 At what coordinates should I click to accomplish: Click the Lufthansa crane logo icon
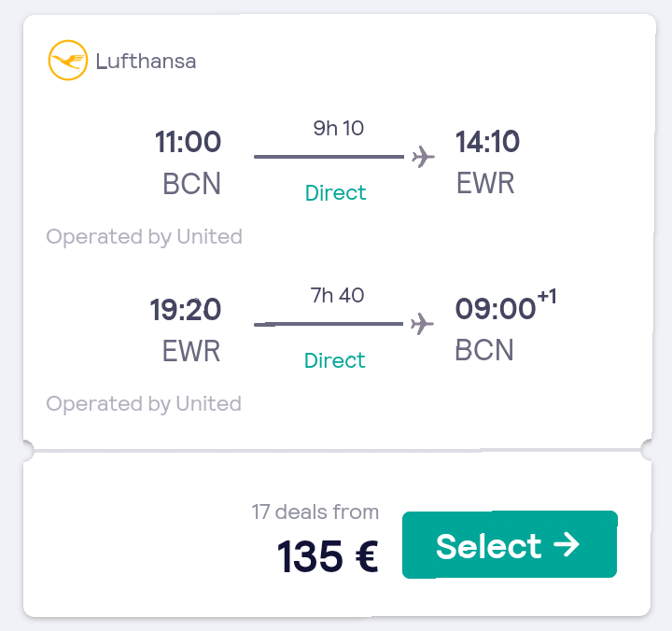coord(68,61)
